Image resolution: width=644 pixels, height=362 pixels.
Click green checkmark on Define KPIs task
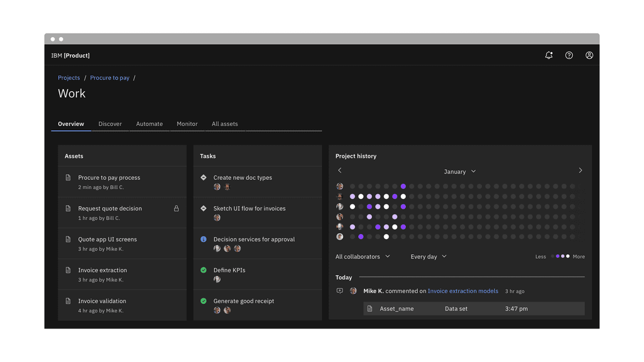pos(203,270)
